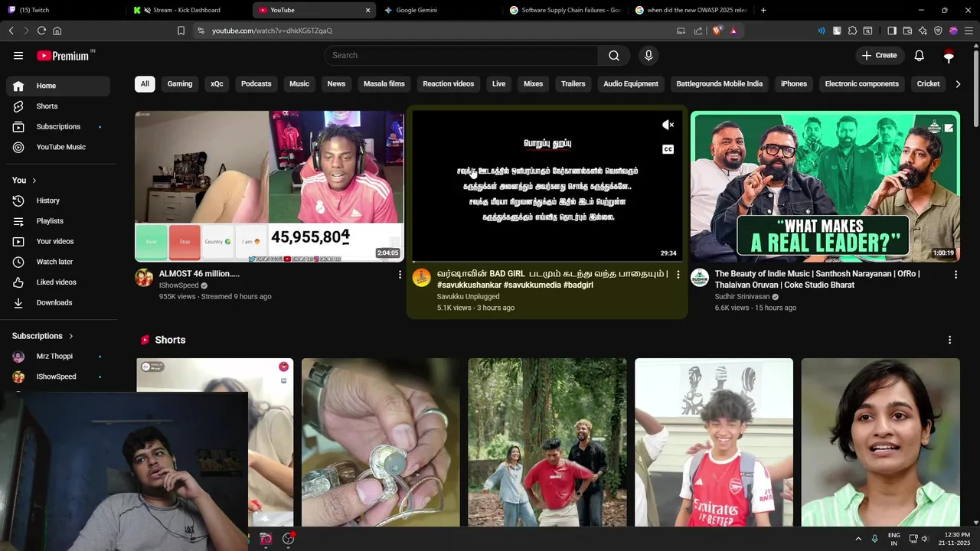Click the address bar URL
Image resolution: width=980 pixels, height=551 pixels.
tap(272, 31)
